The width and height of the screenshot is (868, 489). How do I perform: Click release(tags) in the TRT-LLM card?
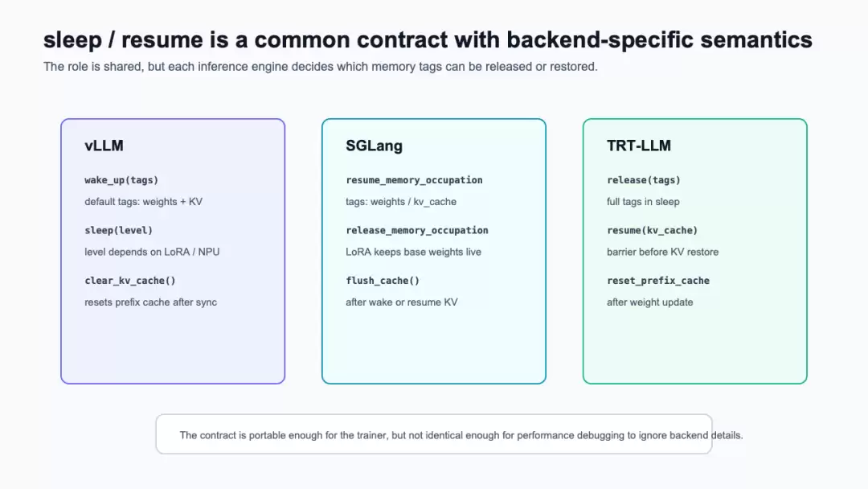coord(643,180)
